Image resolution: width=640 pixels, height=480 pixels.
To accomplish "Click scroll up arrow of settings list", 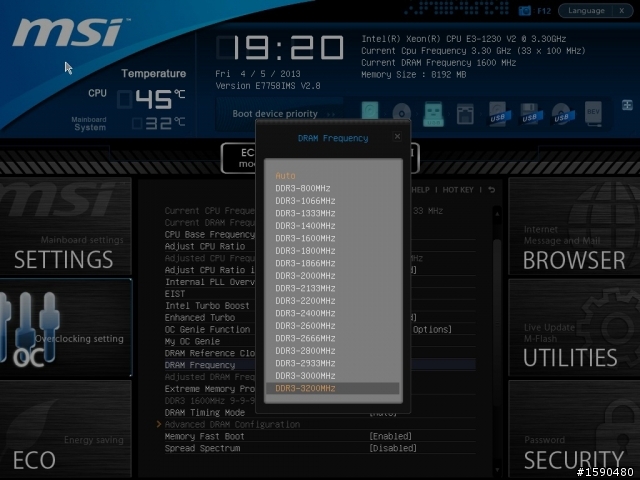I will tap(497, 213).
